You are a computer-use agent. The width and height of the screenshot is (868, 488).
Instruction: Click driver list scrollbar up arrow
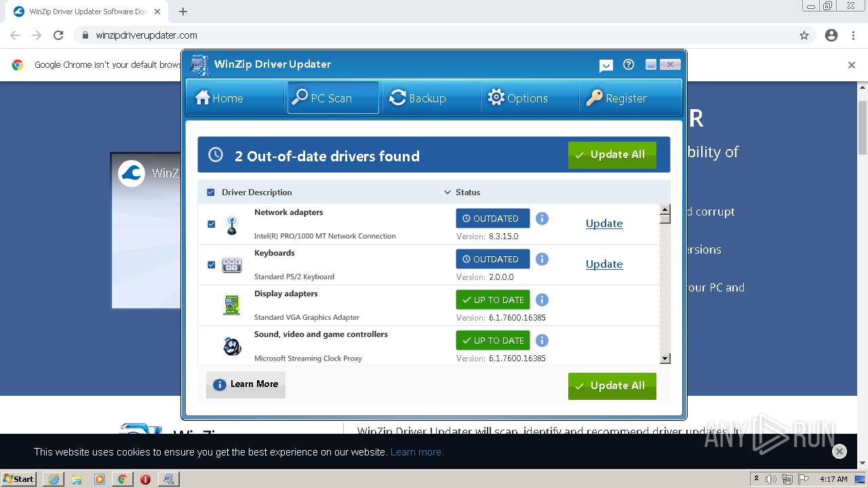(x=665, y=209)
